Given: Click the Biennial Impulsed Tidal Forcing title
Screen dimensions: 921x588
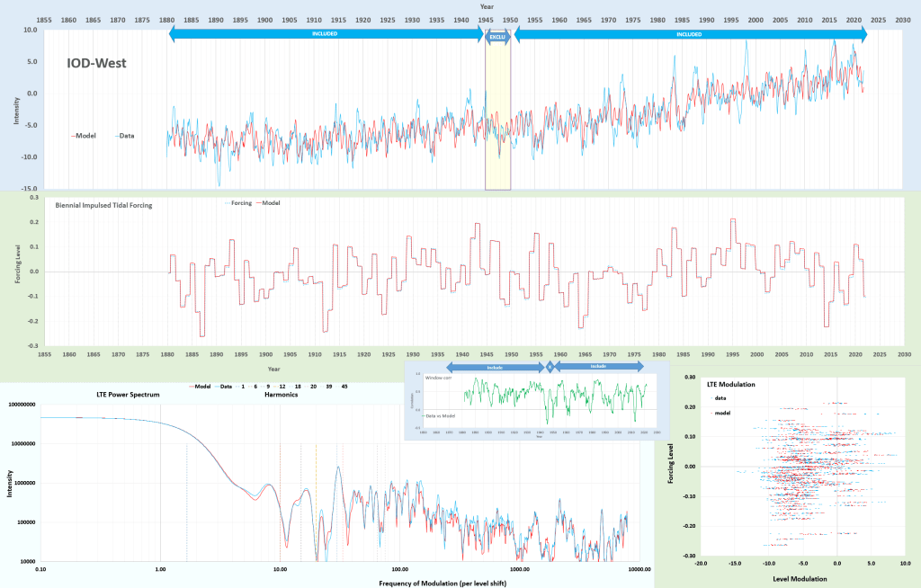Looking at the screenshot, I should coord(103,205).
